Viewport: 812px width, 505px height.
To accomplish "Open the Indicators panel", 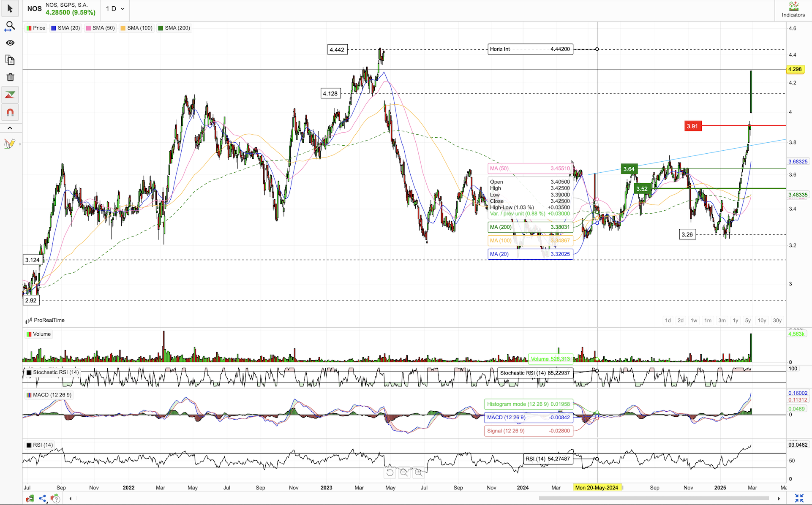I will pyautogui.click(x=793, y=9).
